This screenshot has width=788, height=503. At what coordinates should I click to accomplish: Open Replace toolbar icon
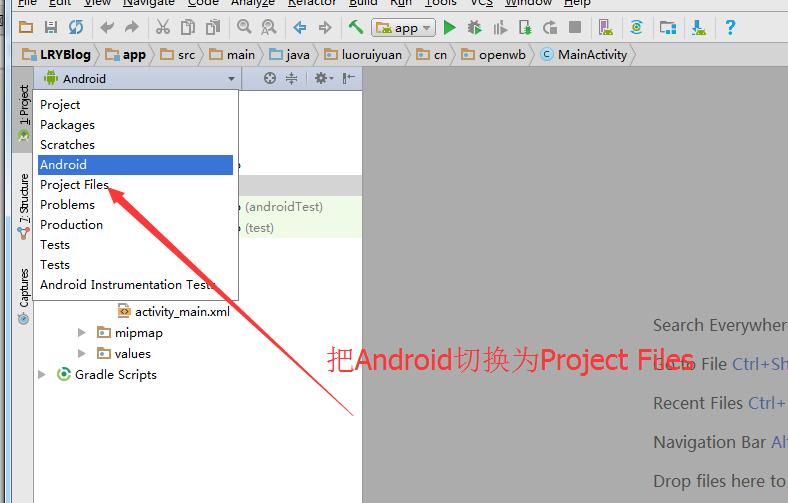tap(269, 27)
